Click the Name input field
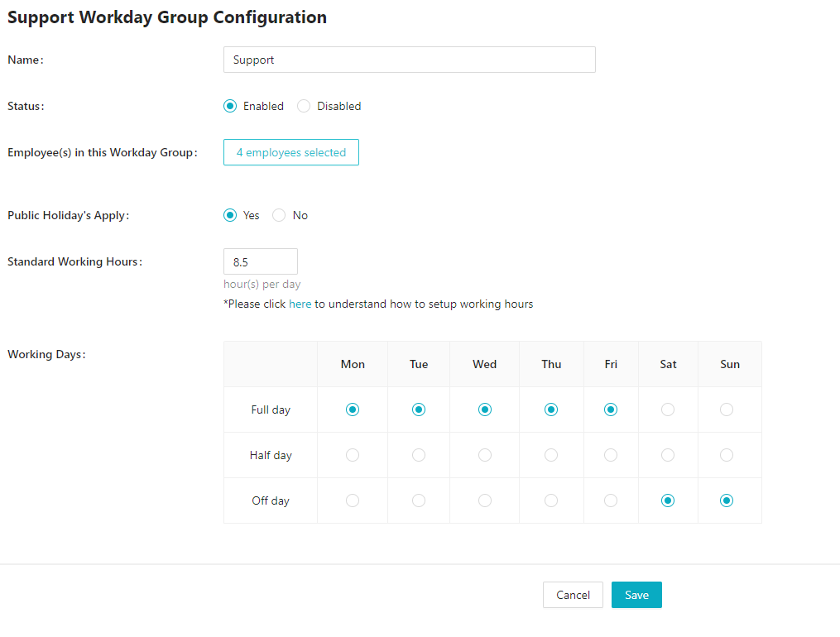Image resolution: width=840 pixels, height=637 pixels. pos(409,60)
